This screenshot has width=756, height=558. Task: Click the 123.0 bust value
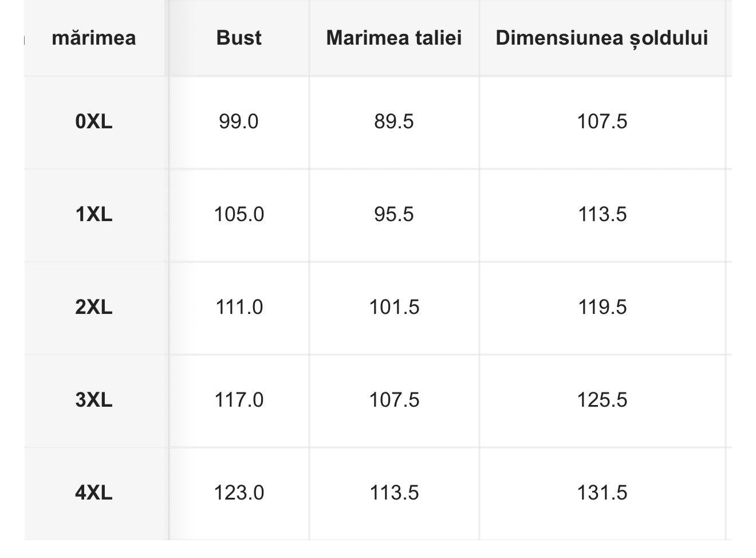coord(239,493)
